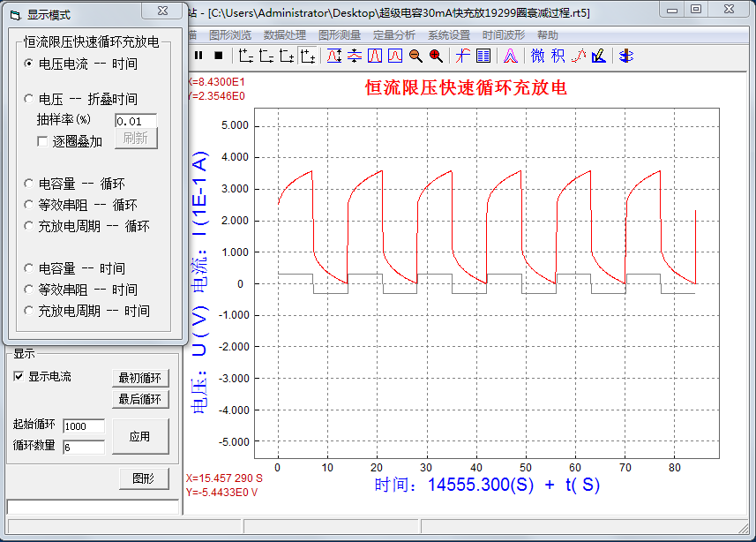Click the zoom in magnifier icon
Image resolution: width=756 pixels, height=542 pixels.
[436, 56]
